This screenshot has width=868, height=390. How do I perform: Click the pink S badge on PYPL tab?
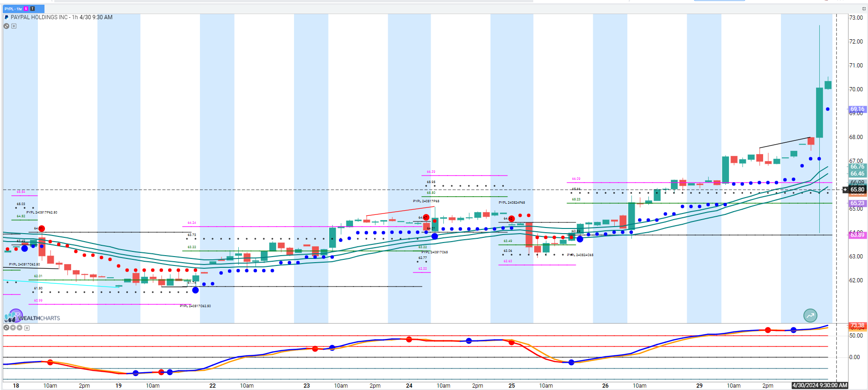tap(26, 9)
